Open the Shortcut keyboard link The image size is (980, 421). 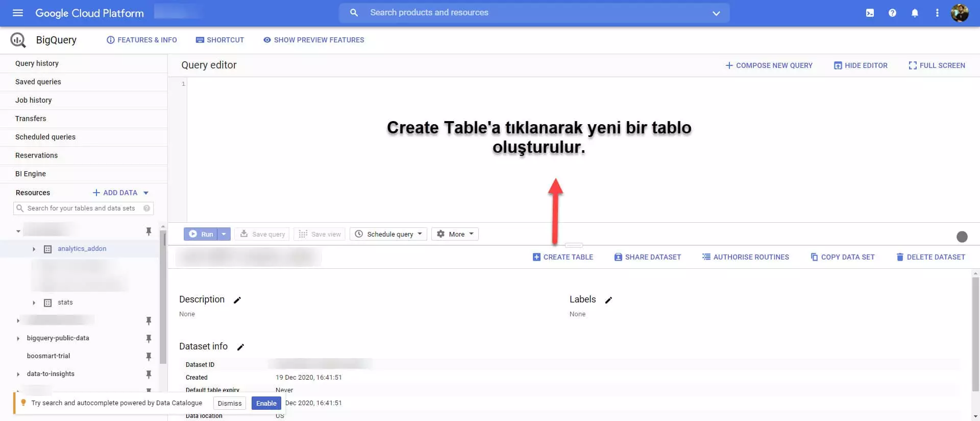220,40
